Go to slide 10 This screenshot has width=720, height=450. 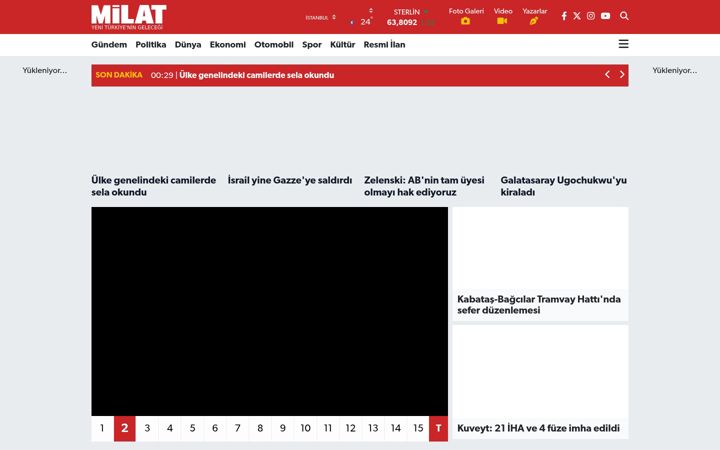305,428
